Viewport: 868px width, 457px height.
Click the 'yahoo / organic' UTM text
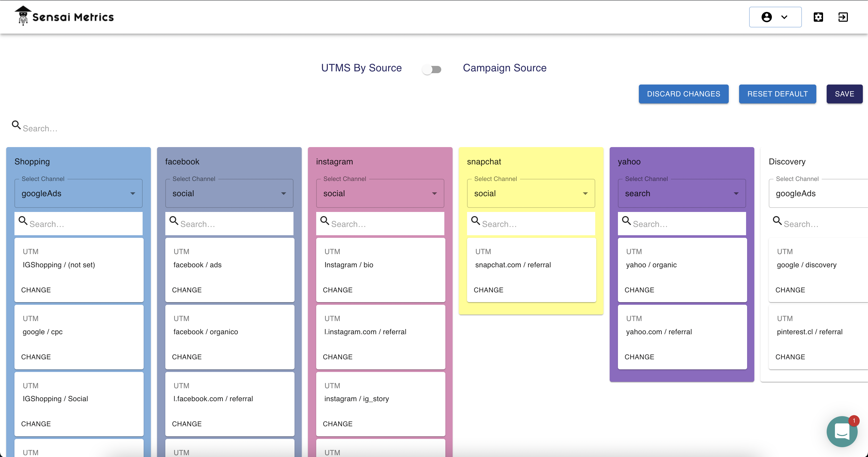click(651, 265)
